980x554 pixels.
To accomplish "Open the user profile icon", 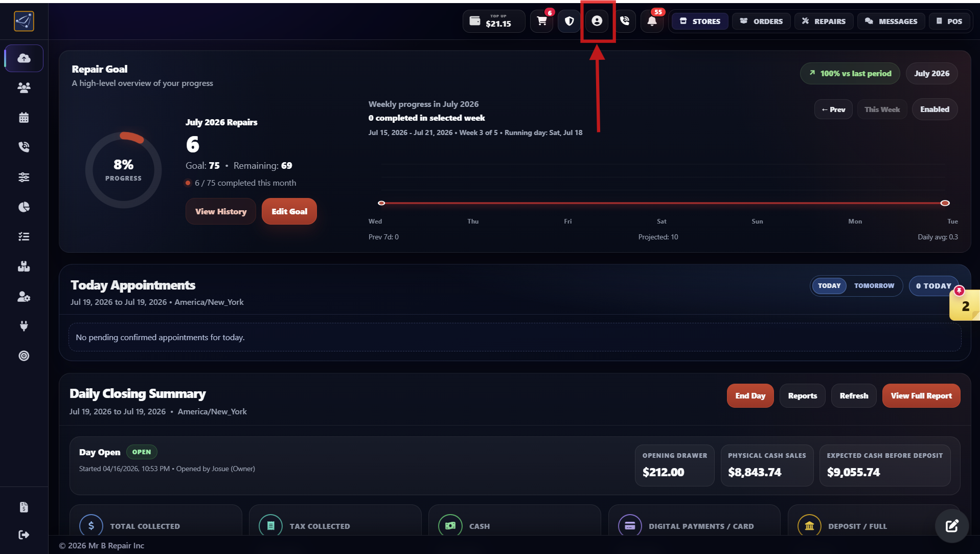I will click(597, 21).
